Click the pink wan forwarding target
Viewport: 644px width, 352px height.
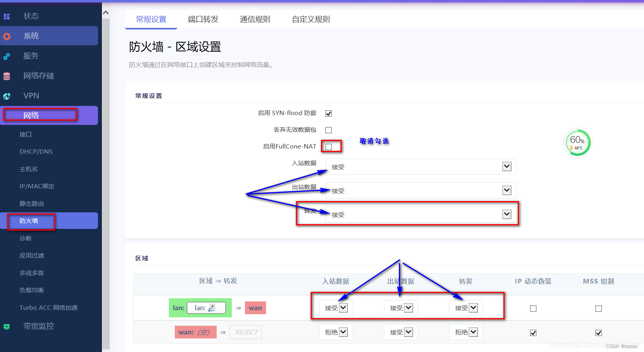coord(255,308)
